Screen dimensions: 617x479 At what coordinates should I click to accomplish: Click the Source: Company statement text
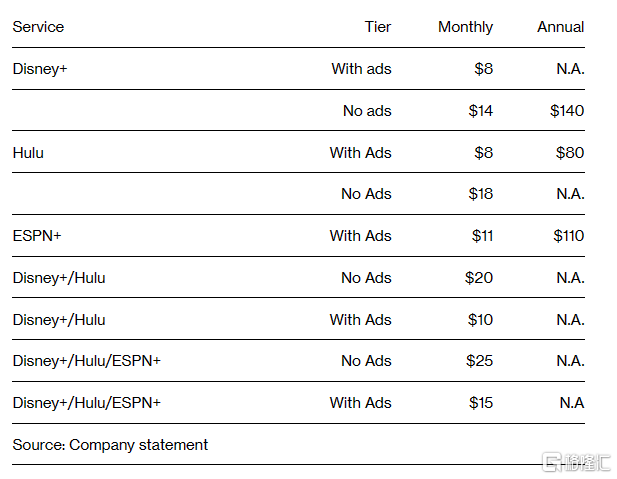point(110,445)
